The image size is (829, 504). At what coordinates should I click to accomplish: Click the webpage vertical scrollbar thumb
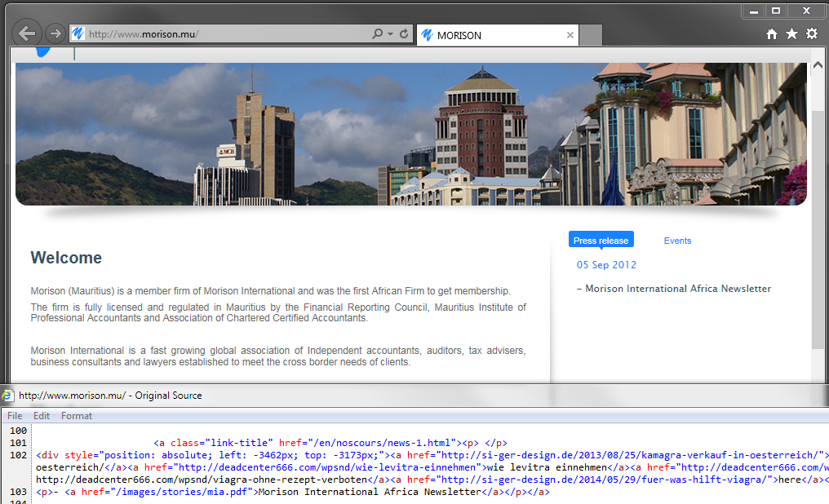[x=818, y=230]
